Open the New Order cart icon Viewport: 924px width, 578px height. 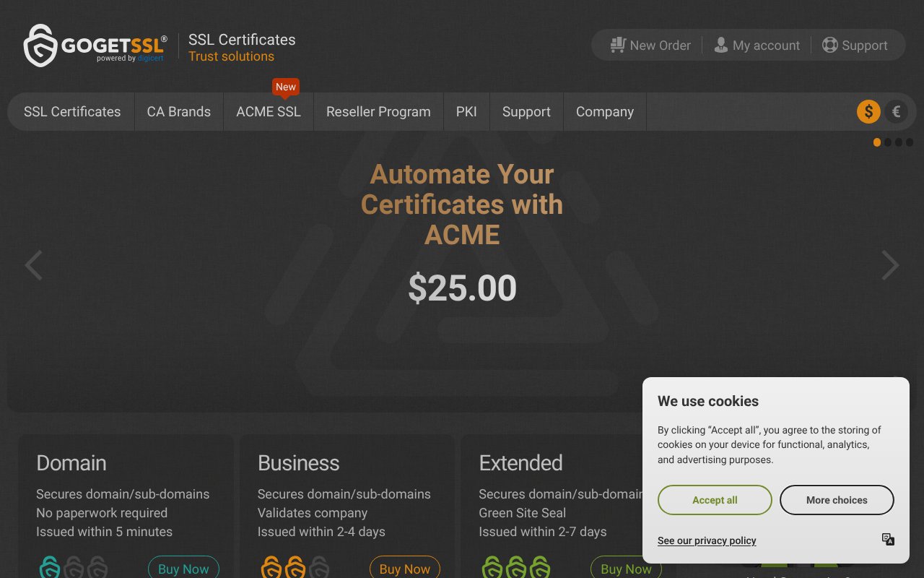point(618,45)
